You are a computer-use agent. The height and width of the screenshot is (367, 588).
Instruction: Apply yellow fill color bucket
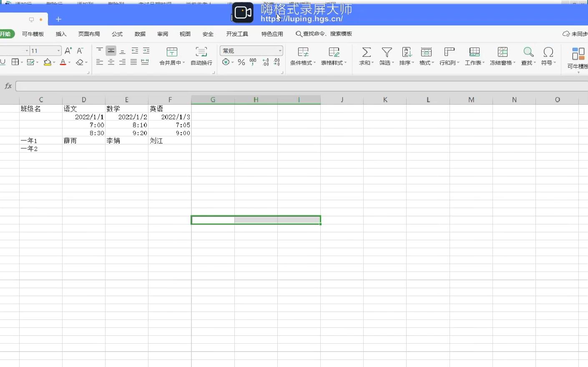48,62
